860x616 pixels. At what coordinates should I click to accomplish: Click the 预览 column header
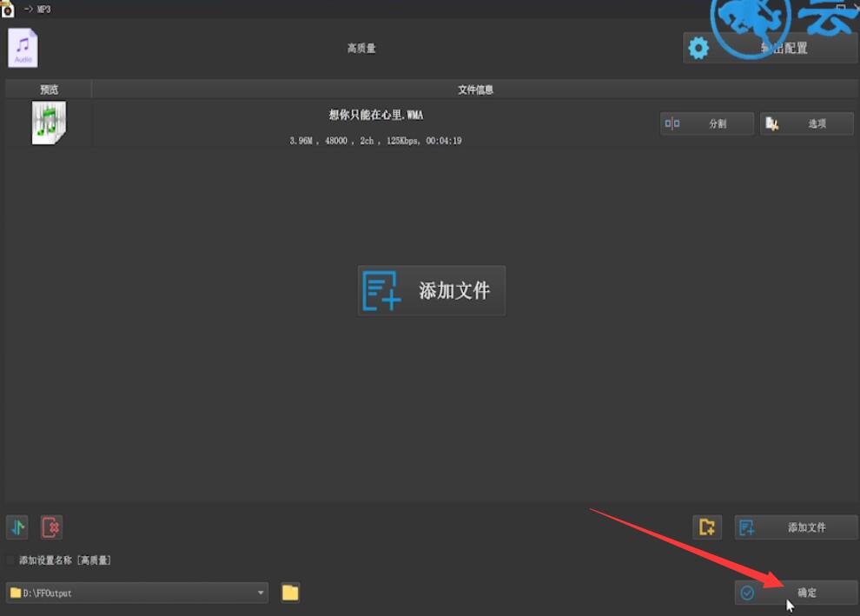click(x=49, y=89)
